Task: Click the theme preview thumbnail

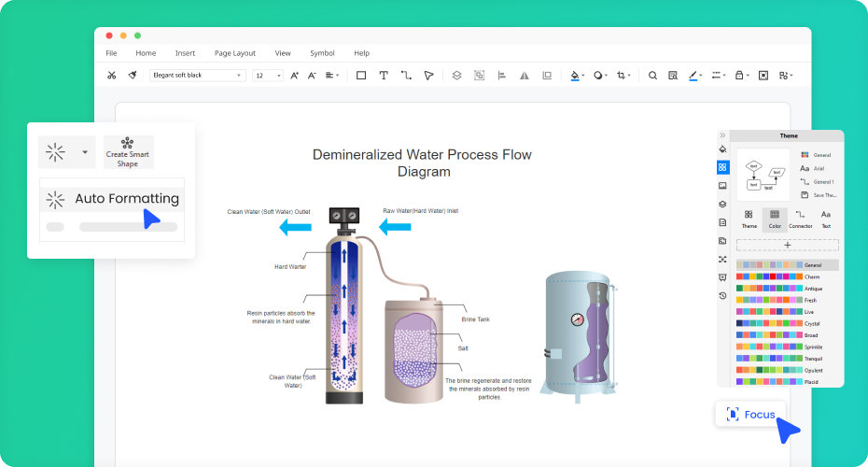Action: [x=763, y=175]
